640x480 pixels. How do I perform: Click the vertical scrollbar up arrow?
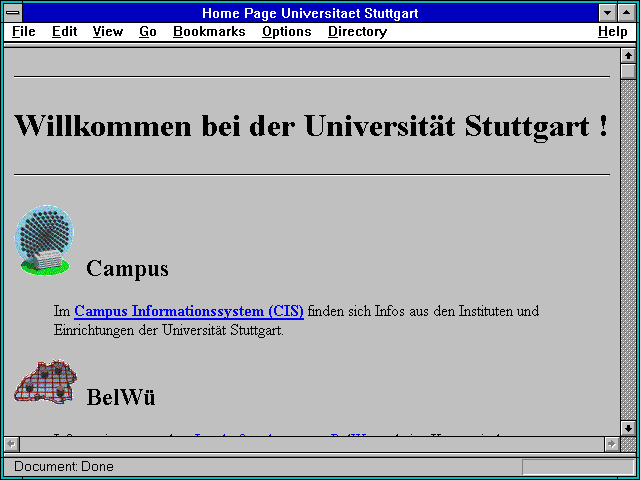click(628, 56)
